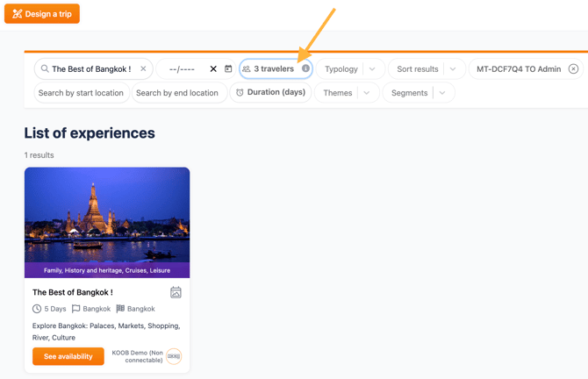
Task: Open the Segments dropdown chevron
Action: click(x=442, y=93)
